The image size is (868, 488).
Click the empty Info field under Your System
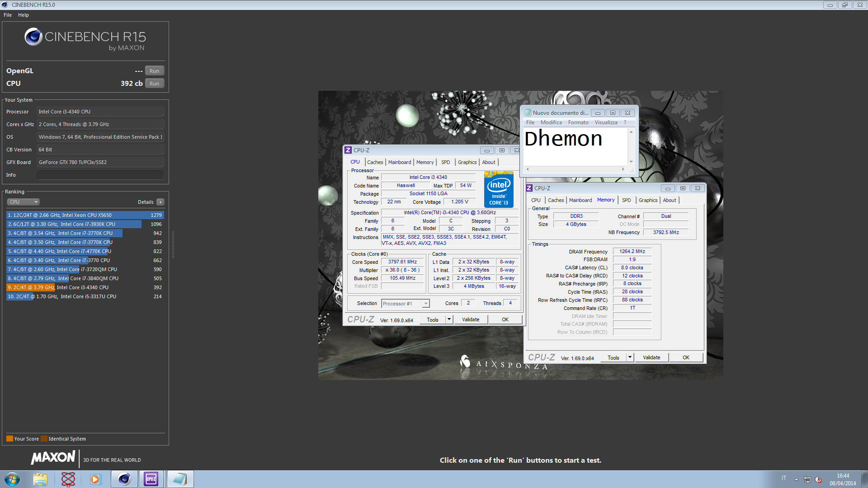click(x=100, y=175)
